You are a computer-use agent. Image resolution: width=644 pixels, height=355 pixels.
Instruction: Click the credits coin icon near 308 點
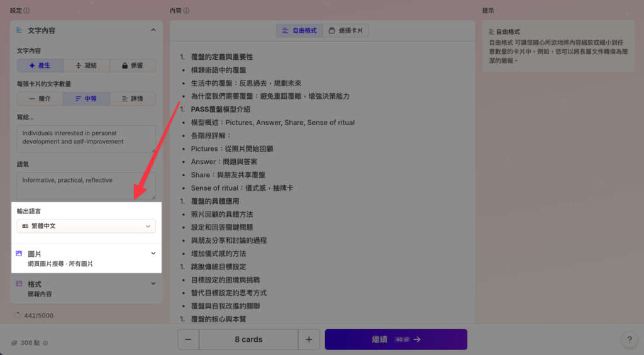pos(14,342)
